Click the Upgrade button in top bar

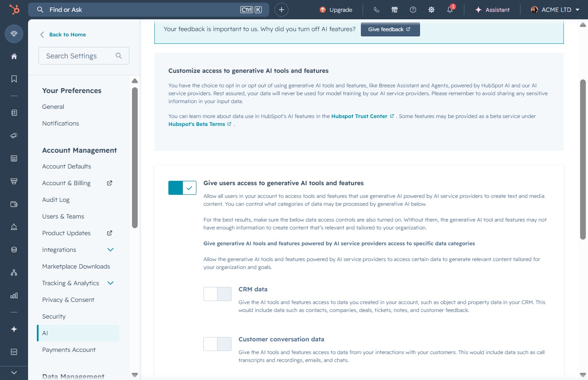click(x=336, y=10)
